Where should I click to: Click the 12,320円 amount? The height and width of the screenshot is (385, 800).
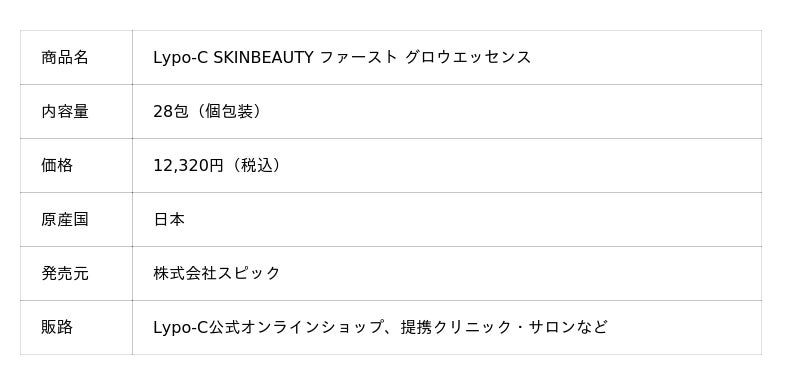(189, 166)
